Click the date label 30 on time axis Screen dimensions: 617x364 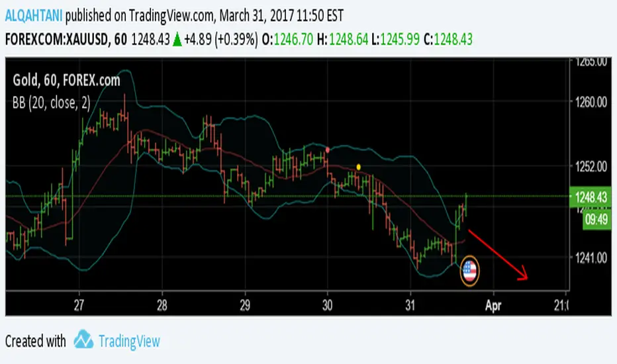(328, 305)
